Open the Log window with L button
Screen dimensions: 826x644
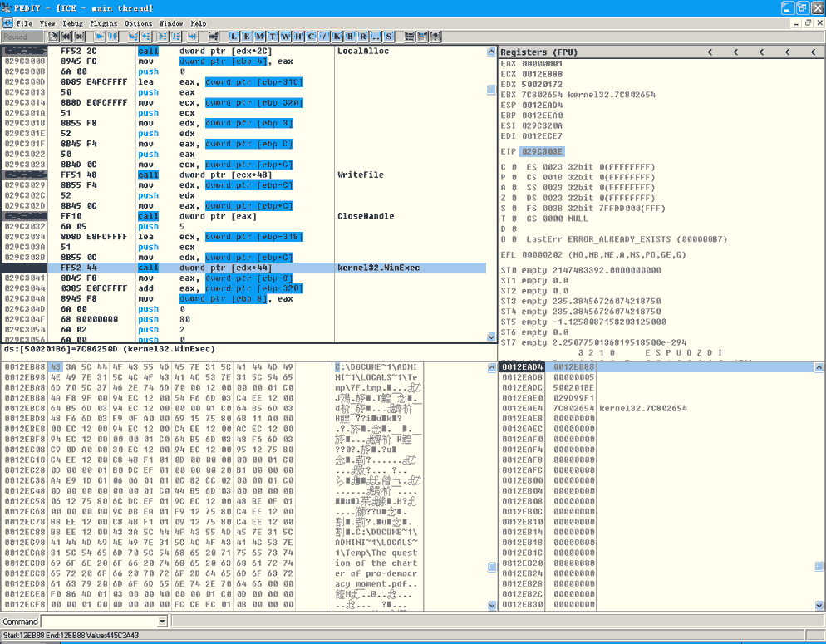tap(234, 37)
